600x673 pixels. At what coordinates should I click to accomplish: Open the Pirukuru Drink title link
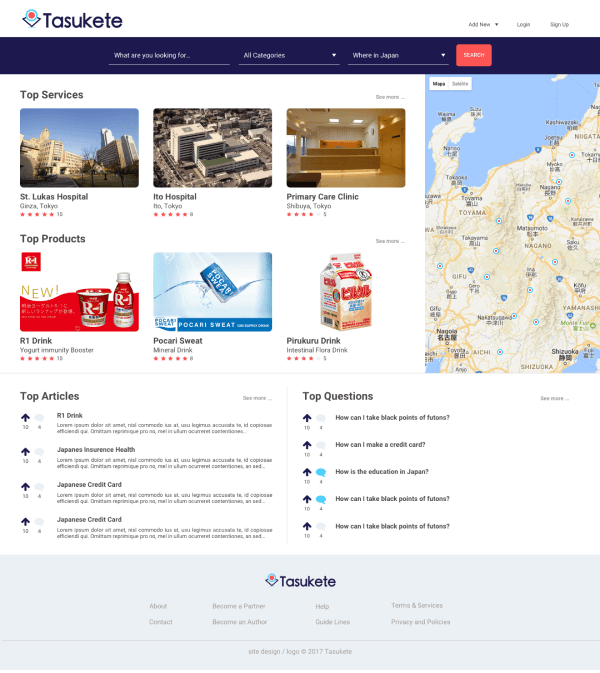[313, 341]
